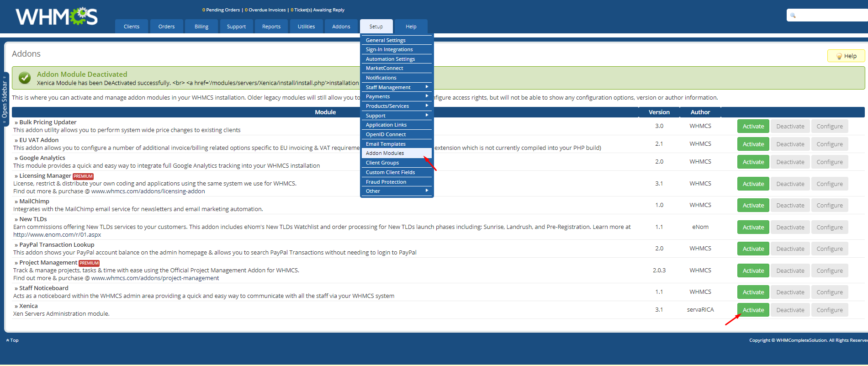Activate the Xenica addon
The height and width of the screenshot is (366, 868).
click(x=753, y=310)
